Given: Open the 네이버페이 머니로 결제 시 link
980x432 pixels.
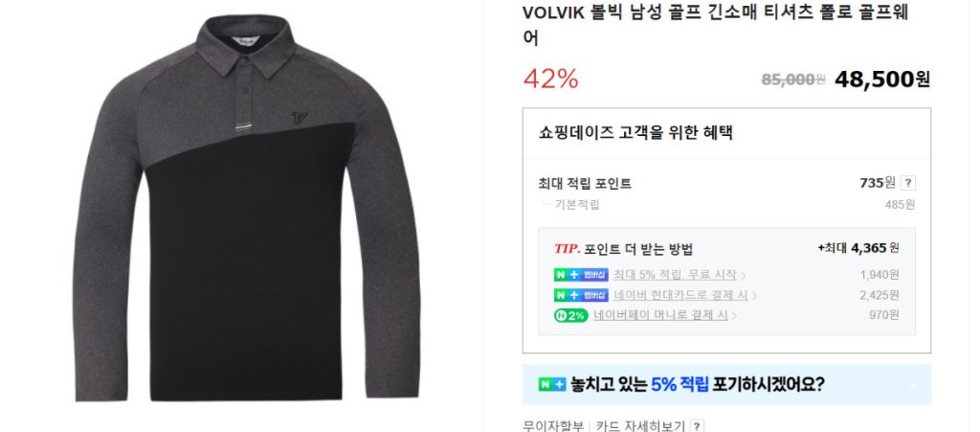Looking at the screenshot, I should click(x=660, y=316).
